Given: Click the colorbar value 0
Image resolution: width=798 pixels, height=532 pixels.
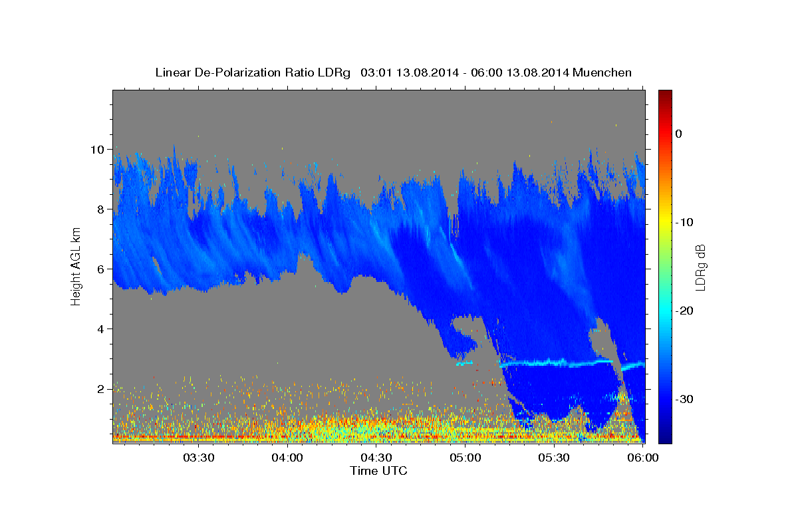Looking at the screenshot, I should coord(678,134).
